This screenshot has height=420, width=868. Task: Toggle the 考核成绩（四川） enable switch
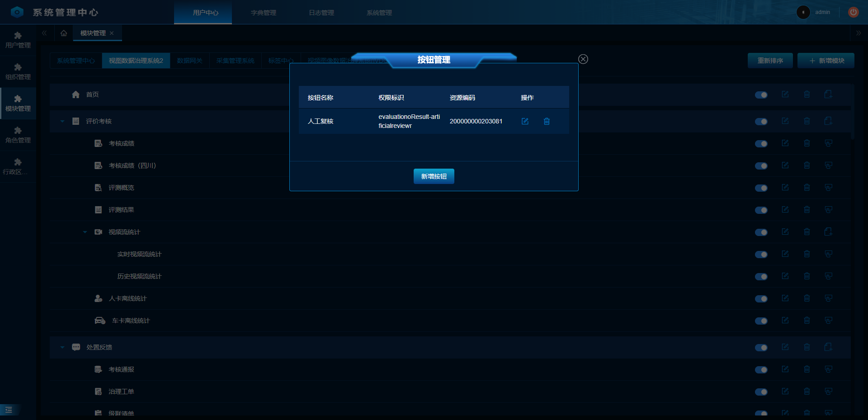point(761,166)
